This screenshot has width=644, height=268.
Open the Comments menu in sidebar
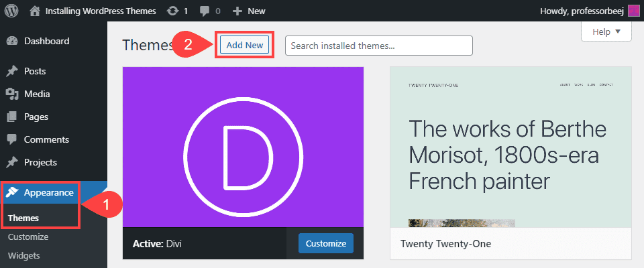[46, 139]
